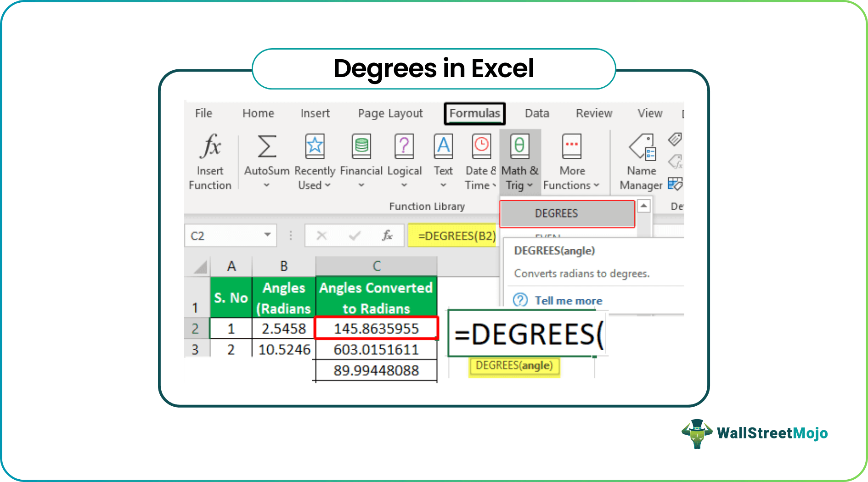Switch to the Review tab
This screenshot has height=482, width=868.
[593, 113]
